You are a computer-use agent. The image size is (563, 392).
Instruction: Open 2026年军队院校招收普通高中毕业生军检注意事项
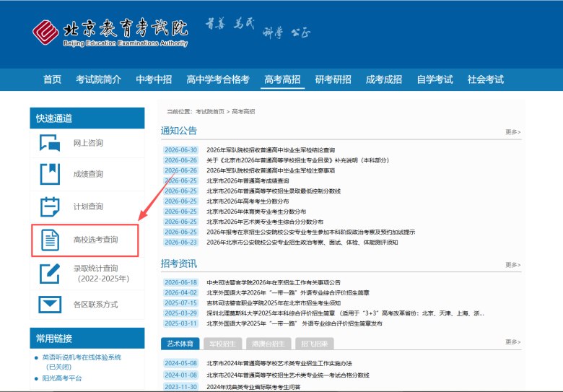pos(271,170)
